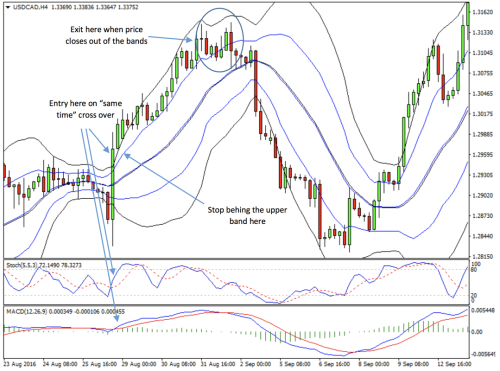Viewport: 500px width, 371px height.
Task: Click the 29 Aug 00:00 time label
Action: pyautogui.click(x=140, y=364)
